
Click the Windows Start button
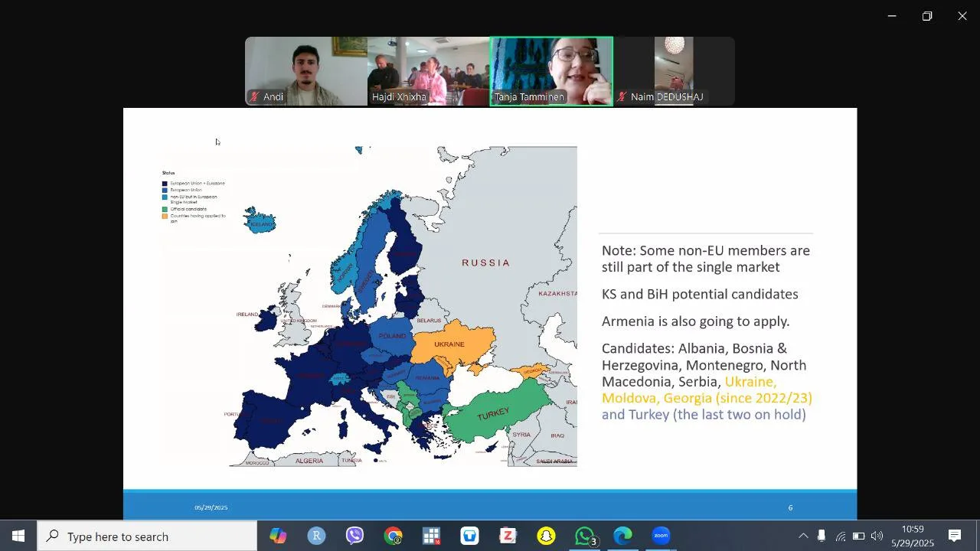coord(18,536)
